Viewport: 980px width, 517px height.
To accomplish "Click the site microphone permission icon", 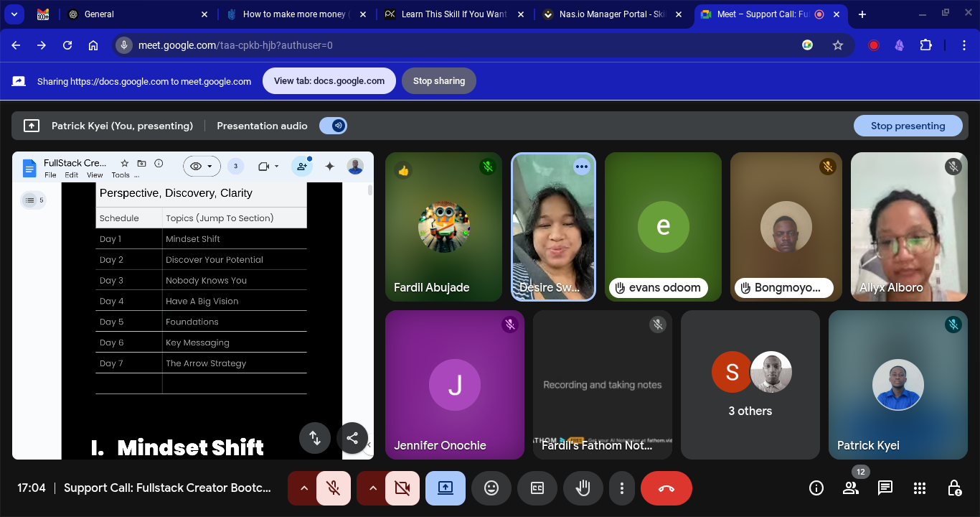I will pos(124,45).
